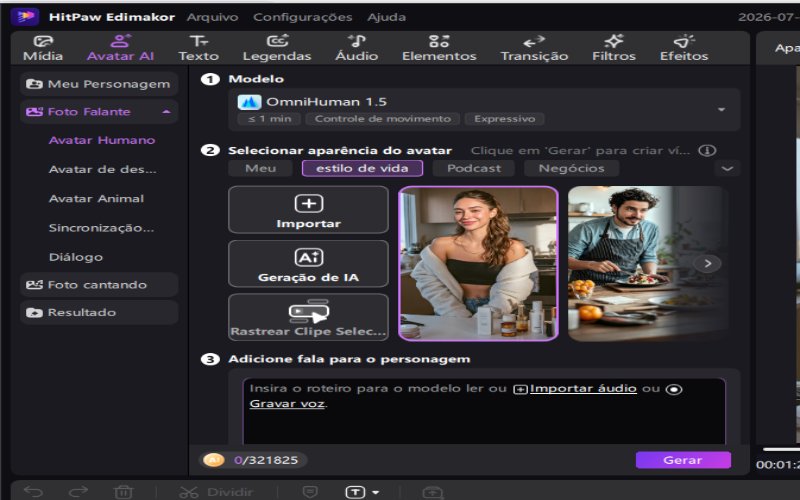
Task: Click Importar avatar button
Action: [x=308, y=210]
